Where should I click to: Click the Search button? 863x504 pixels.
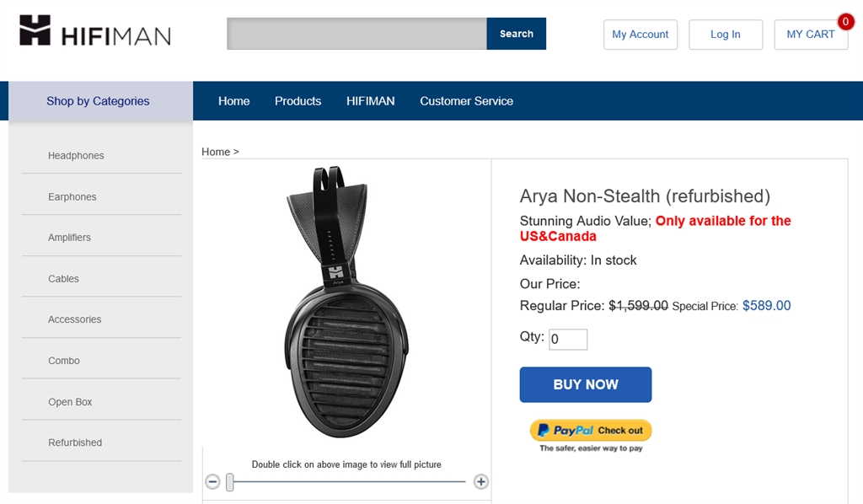tap(516, 34)
